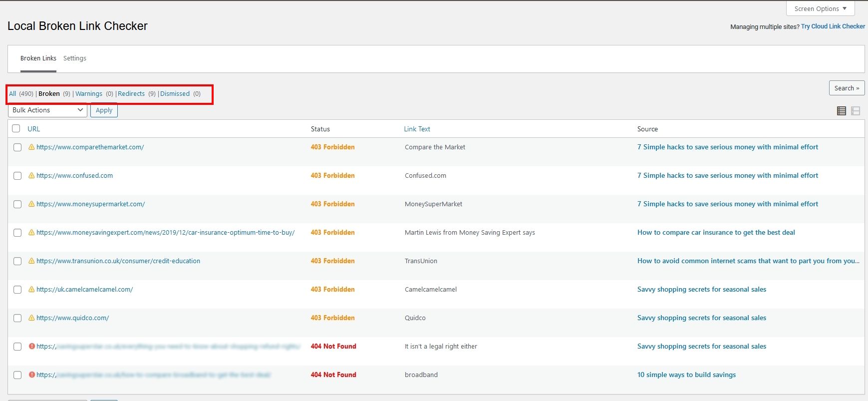Click warning icon beside moneysavingexpert URL
This screenshot has height=401, width=868.
click(31, 232)
